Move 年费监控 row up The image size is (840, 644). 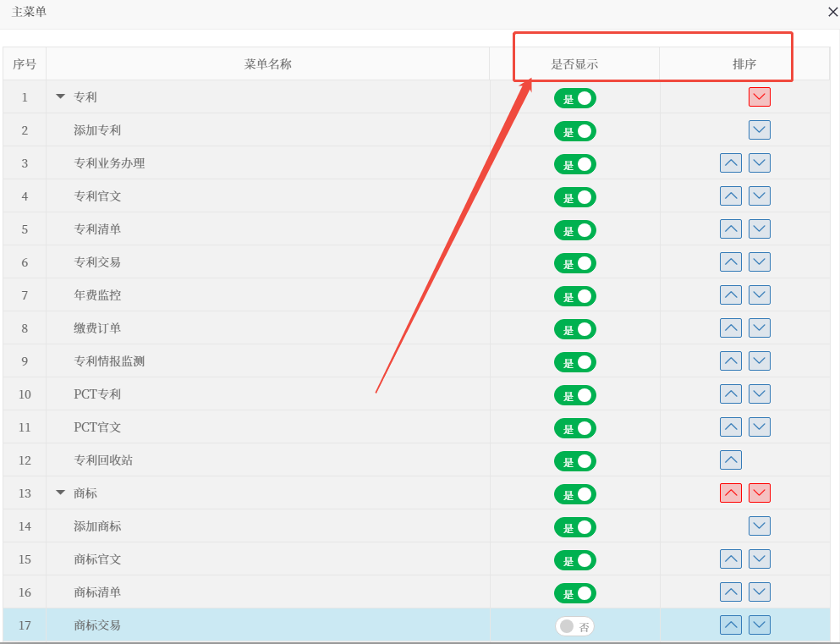click(x=731, y=295)
